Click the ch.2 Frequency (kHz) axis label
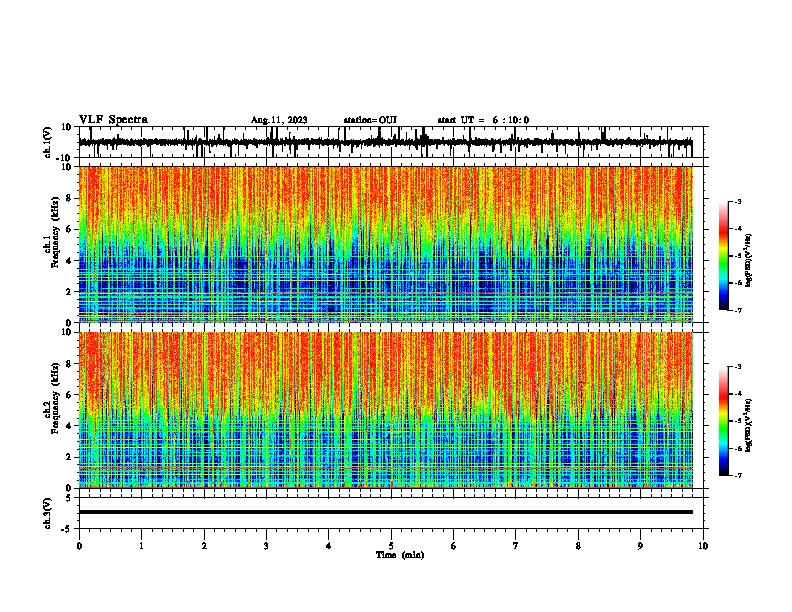The width and height of the screenshot is (792, 612). (55, 398)
